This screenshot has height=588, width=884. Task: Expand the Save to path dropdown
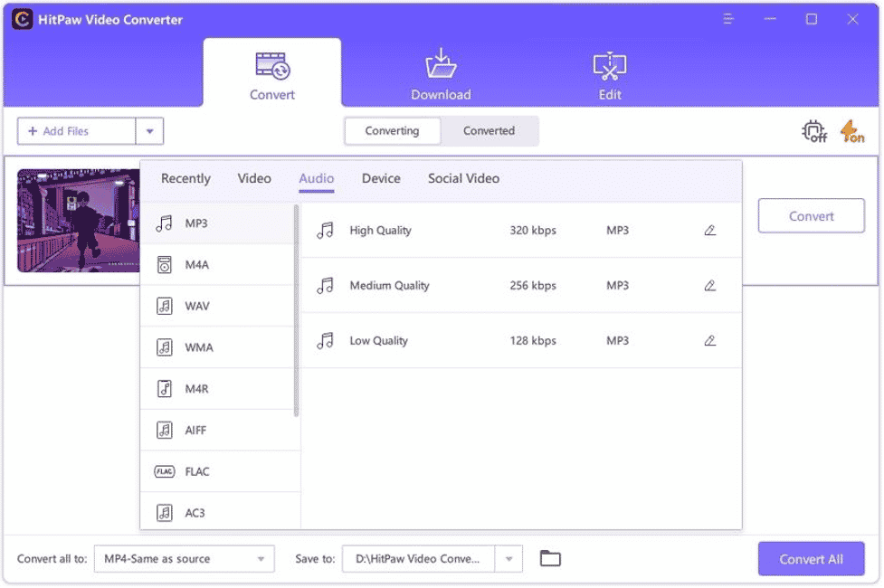(x=509, y=559)
